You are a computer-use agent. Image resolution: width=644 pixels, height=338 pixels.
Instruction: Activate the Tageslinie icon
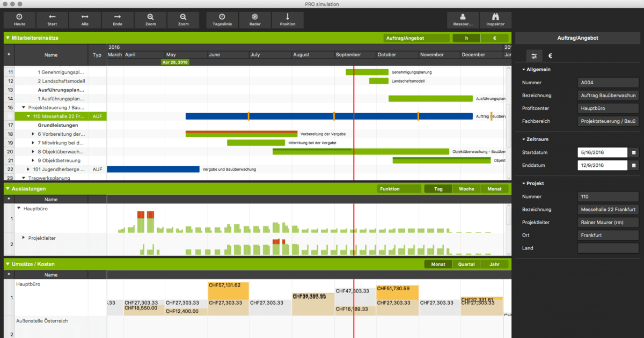(222, 20)
